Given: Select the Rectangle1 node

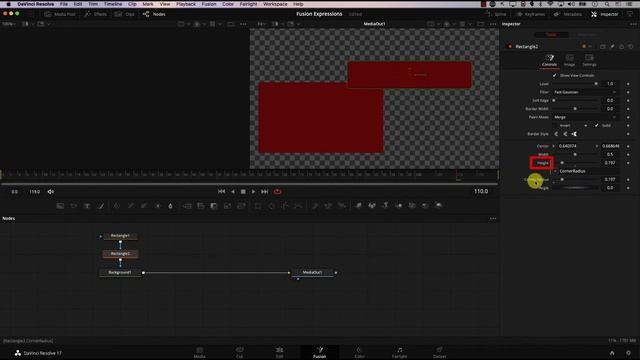Looking at the screenshot, I should [120, 236].
